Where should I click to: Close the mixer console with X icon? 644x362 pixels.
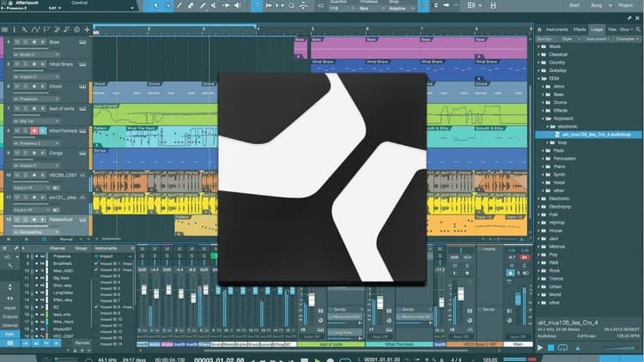(x=4, y=248)
